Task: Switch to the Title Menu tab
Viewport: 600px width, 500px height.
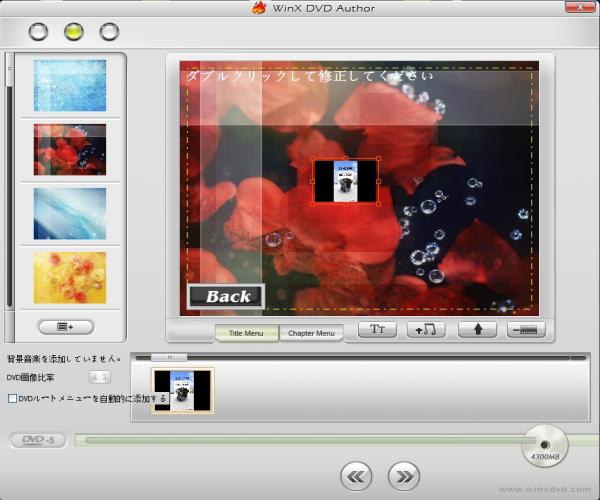Action: (x=246, y=333)
